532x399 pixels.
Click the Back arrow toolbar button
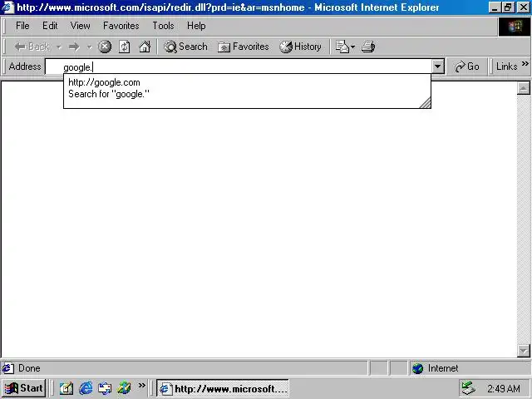click(32, 47)
